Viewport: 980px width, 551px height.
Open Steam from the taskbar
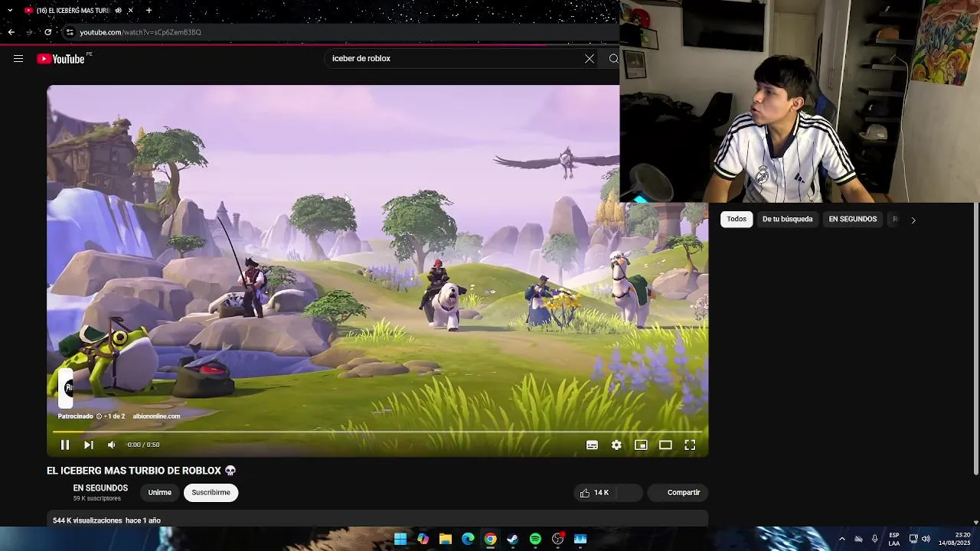point(513,539)
